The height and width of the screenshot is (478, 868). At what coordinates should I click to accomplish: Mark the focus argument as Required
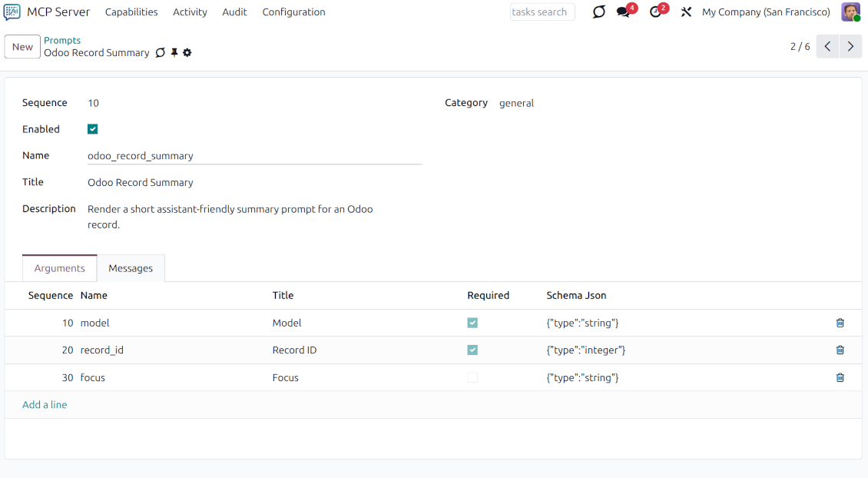(472, 377)
